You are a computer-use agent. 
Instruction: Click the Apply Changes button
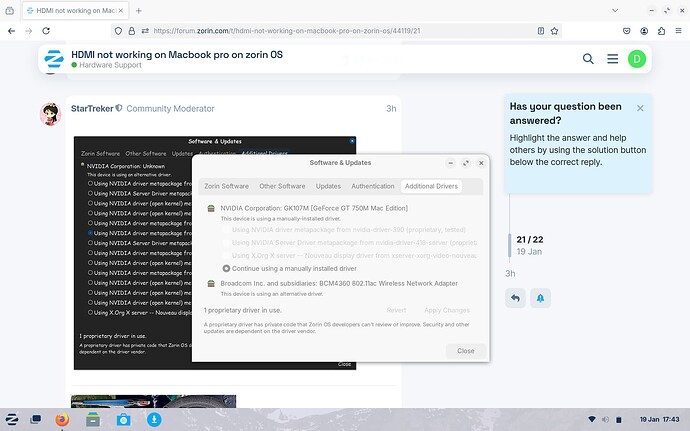(447, 310)
